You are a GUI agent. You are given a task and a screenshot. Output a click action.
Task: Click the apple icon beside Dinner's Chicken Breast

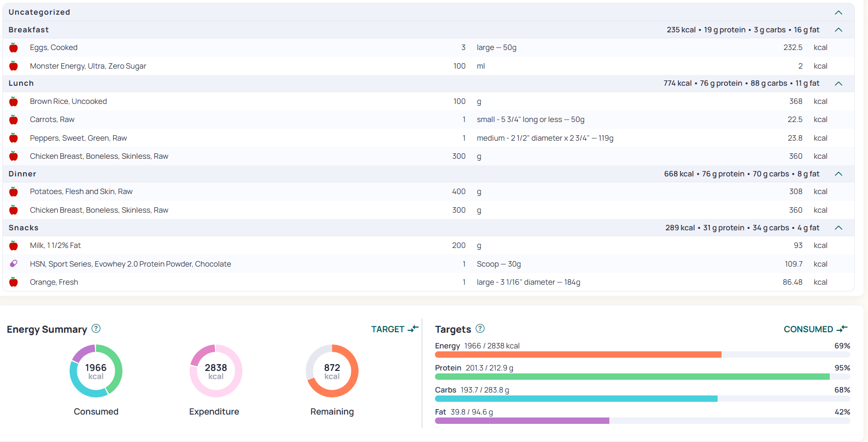coord(14,210)
